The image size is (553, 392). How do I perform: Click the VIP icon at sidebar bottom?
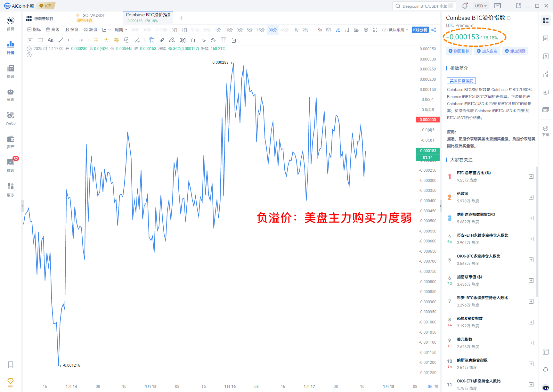11,382
